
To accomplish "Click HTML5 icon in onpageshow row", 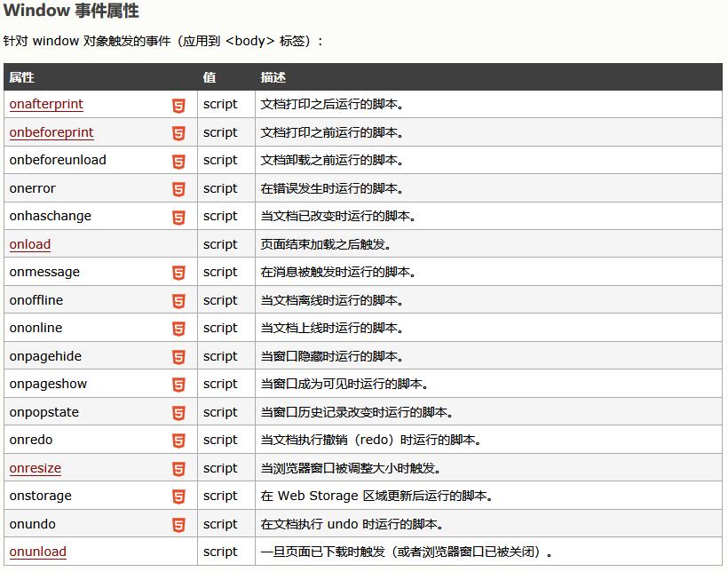I will coord(178,385).
